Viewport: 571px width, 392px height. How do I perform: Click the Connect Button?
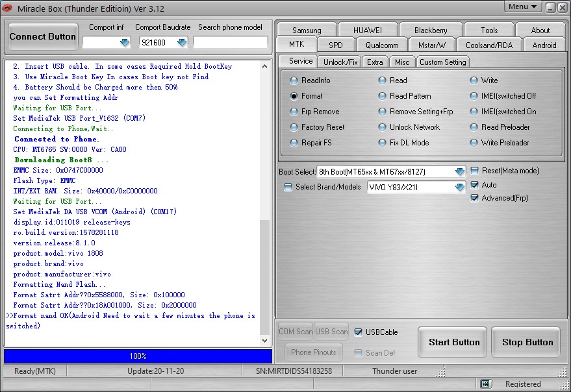coord(43,36)
